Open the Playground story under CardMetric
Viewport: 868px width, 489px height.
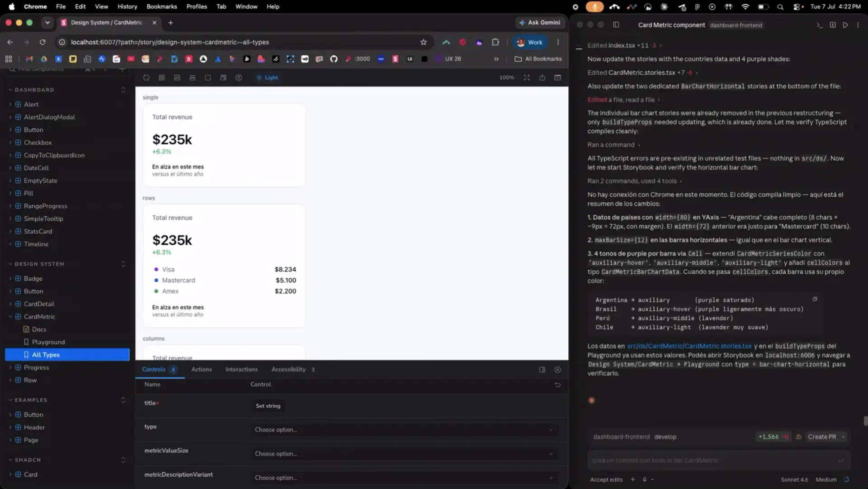pyautogui.click(x=48, y=342)
